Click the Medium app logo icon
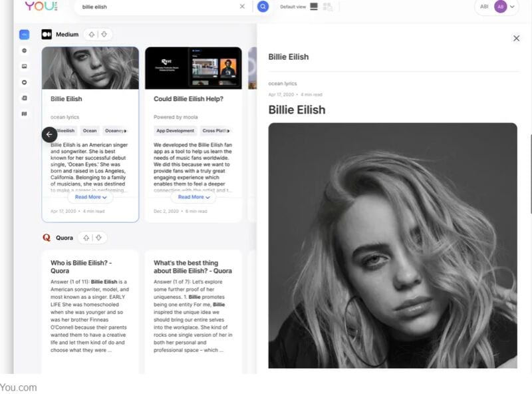 click(x=47, y=35)
